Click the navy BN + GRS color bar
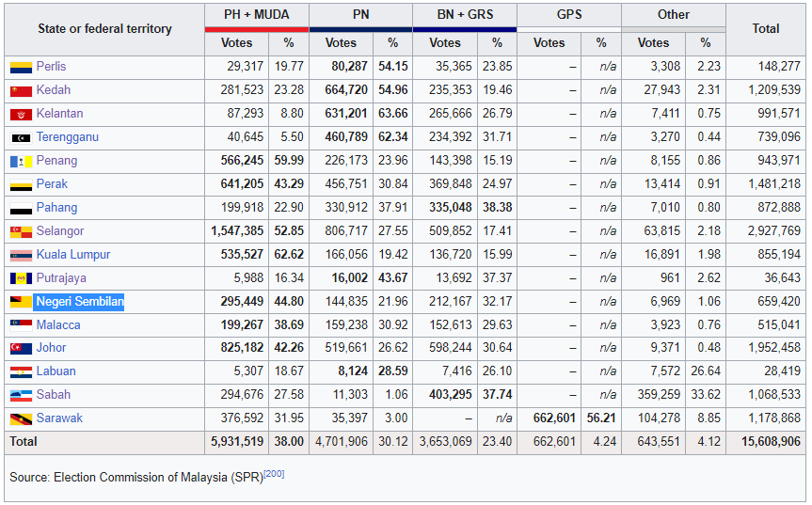This screenshot has height=505, width=812. 465,29
